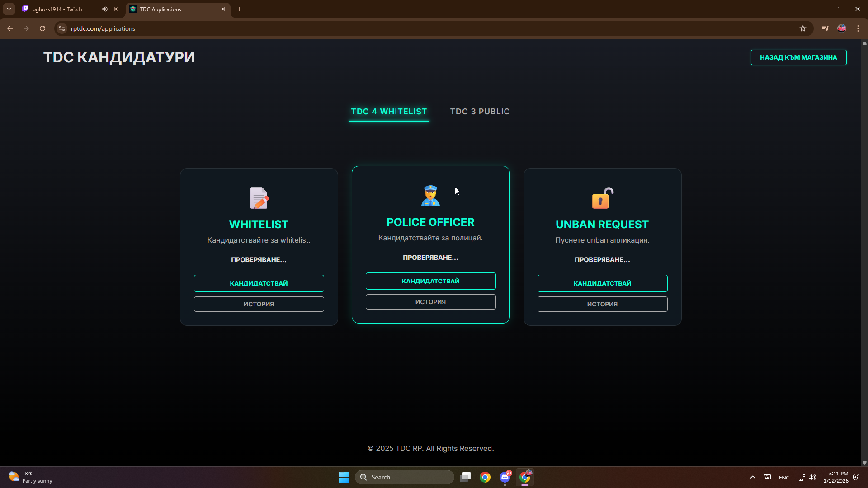Mute the Twitch tab audio icon
This screenshot has width=868, height=488.
tap(104, 9)
